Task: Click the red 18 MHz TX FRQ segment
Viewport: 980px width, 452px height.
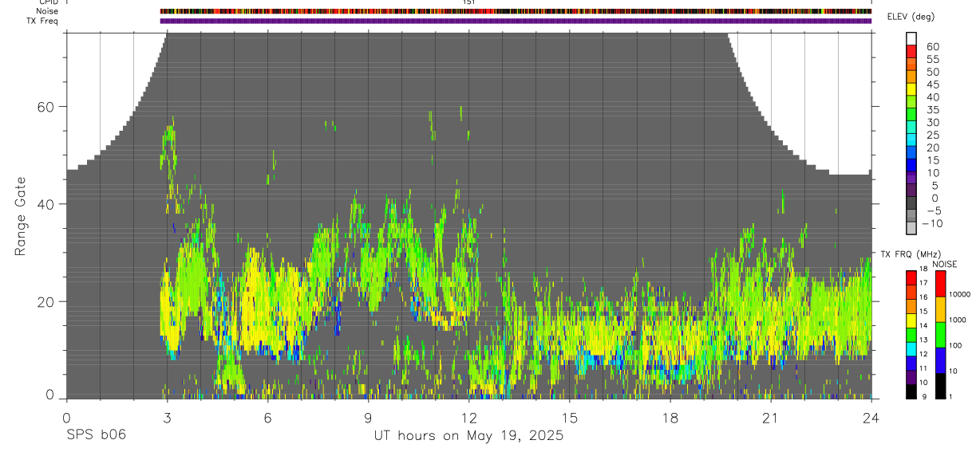Action: pyautogui.click(x=911, y=277)
